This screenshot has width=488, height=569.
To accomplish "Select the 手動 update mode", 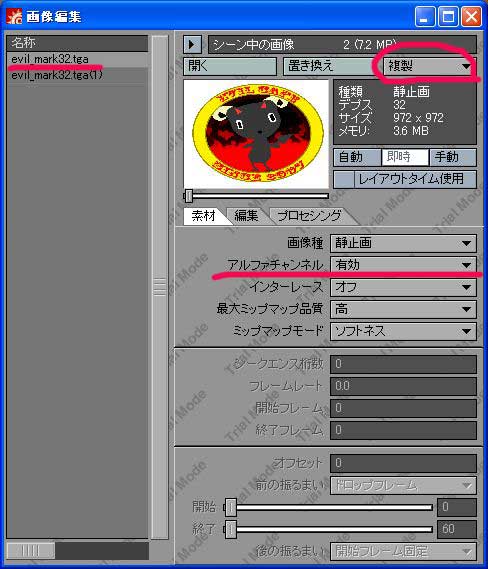I will click(453, 157).
